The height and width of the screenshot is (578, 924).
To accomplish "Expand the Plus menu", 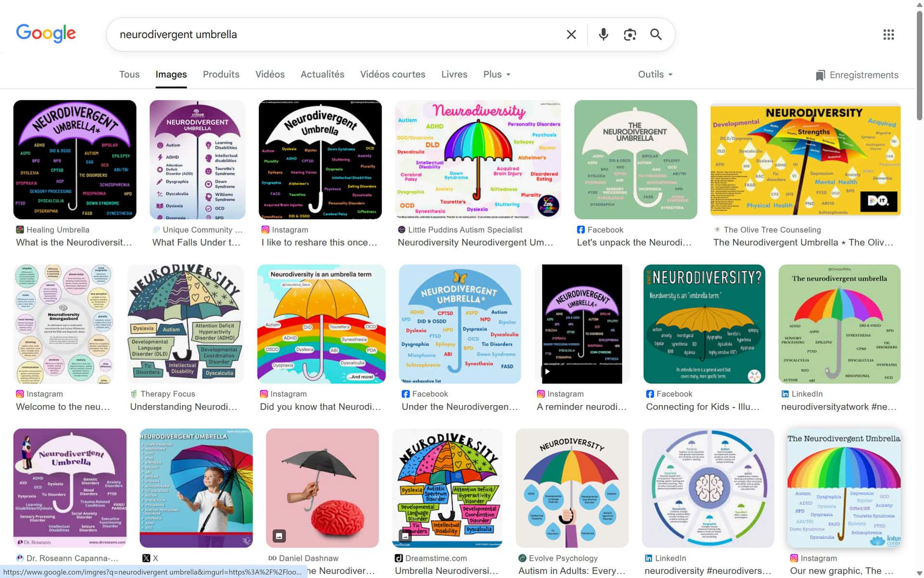I will [496, 74].
